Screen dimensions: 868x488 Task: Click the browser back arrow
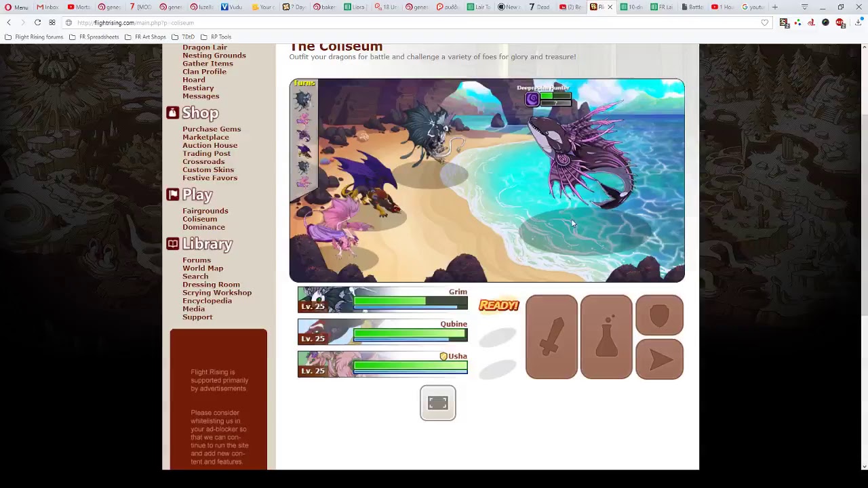pos(9,22)
